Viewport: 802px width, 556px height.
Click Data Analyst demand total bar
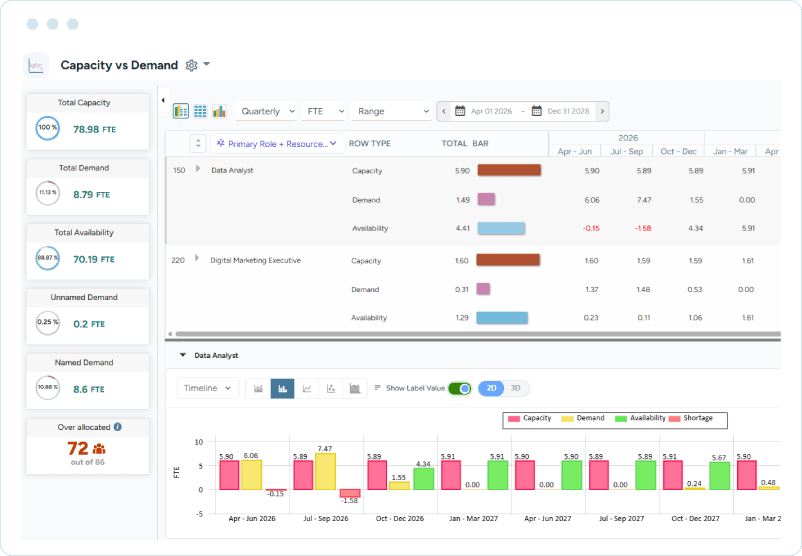pos(486,199)
